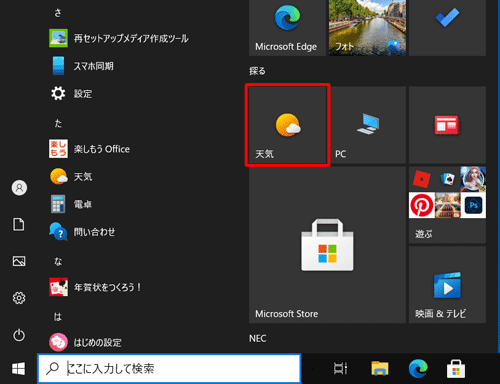500x384 pixels.
Task: Click the 天気 weather tile
Action: [287, 125]
